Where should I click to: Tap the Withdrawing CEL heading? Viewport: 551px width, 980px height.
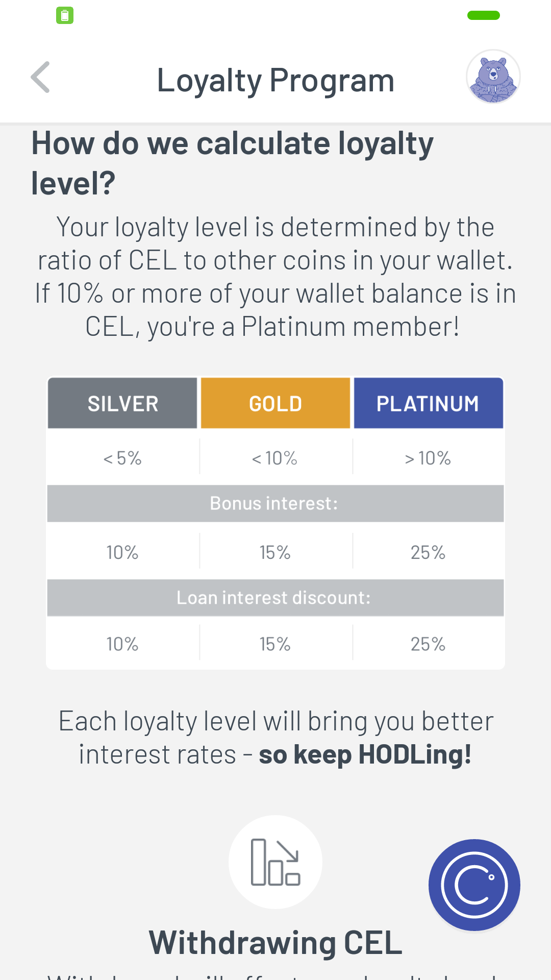275,943
